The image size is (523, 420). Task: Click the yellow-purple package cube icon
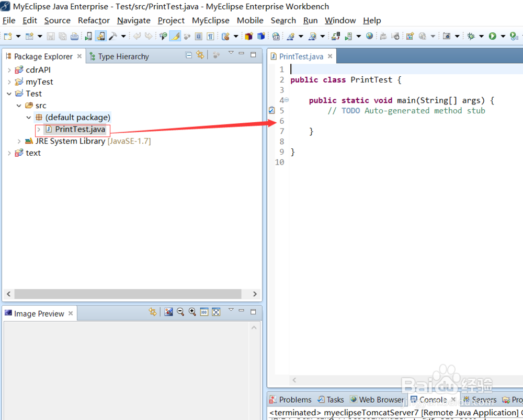coord(248,36)
